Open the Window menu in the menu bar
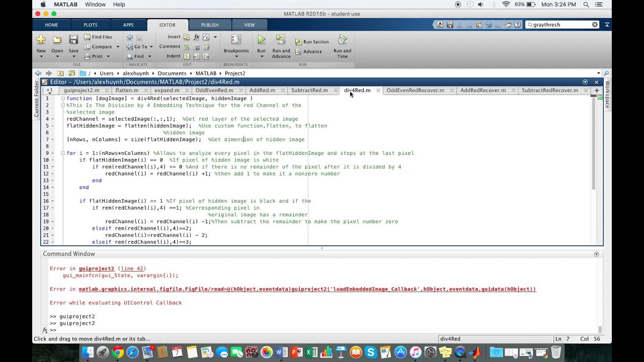Screen dimensions: 644x362 tap(95, 5)
